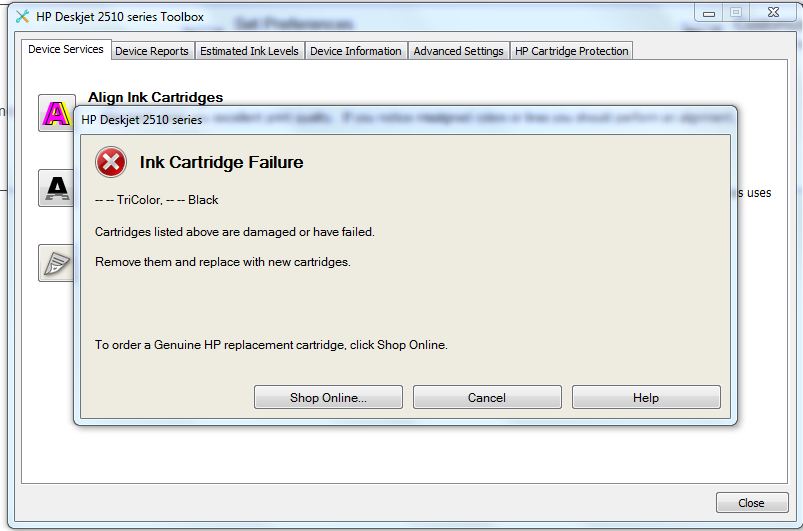Click the Align Ink Cartridges heading
Viewport: 803px width, 531px height.
[x=156, y=97]
